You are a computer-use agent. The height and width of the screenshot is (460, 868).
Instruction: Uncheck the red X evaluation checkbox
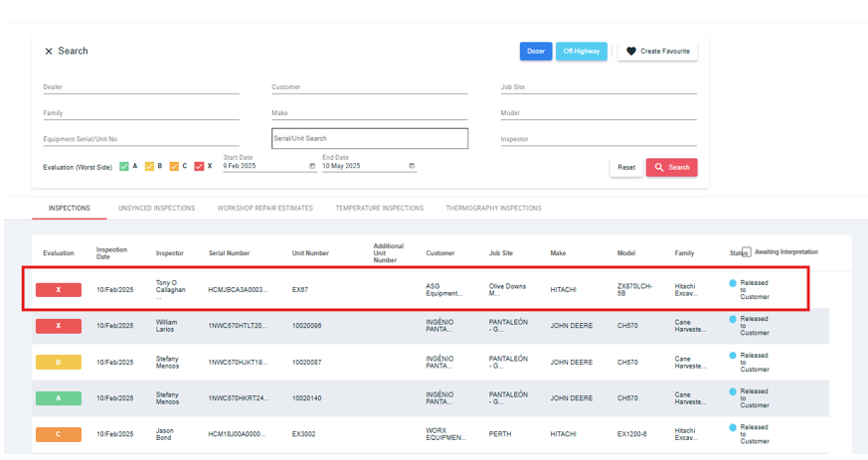(199, 167)
